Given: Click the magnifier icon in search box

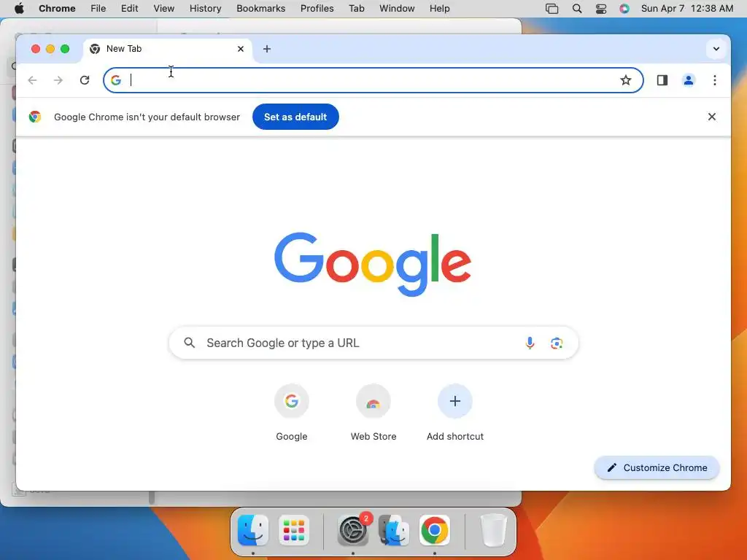Looking at the screenshot, I should (x=190, y=343).
